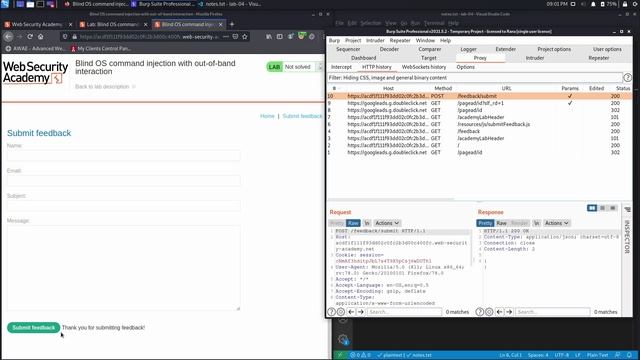
Task: Switch to Burp Suite Professional taskbar window
Action: point(163,4)
